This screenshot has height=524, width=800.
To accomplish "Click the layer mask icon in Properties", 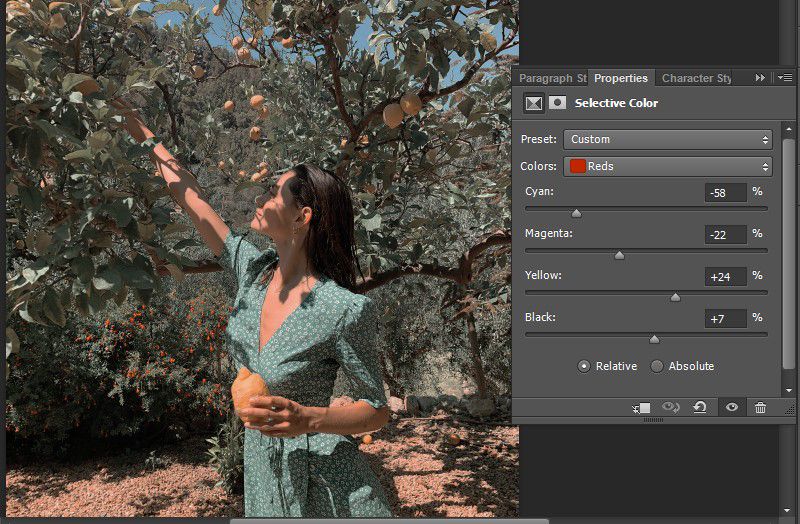I will pyautogui.click(x=557, y=103).
